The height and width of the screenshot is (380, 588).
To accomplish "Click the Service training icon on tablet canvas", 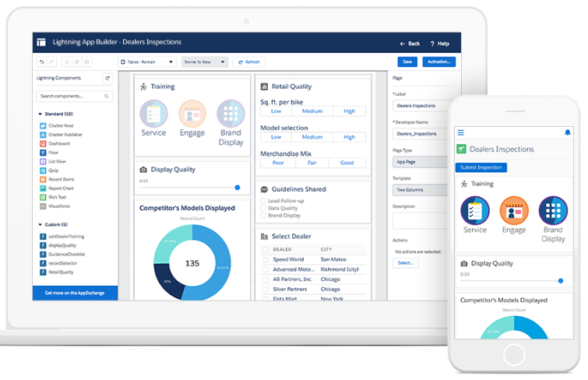I will point(153,114).
